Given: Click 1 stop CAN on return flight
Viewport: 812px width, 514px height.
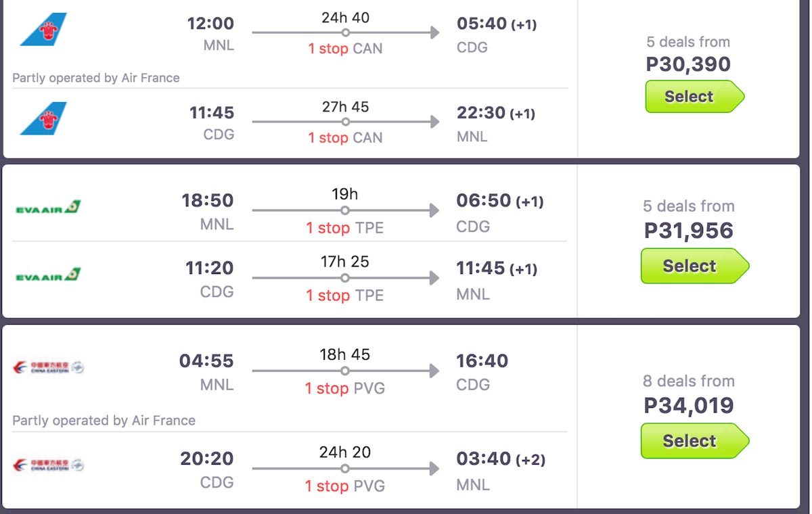Looking at the screenshot, I should (345, 138).
